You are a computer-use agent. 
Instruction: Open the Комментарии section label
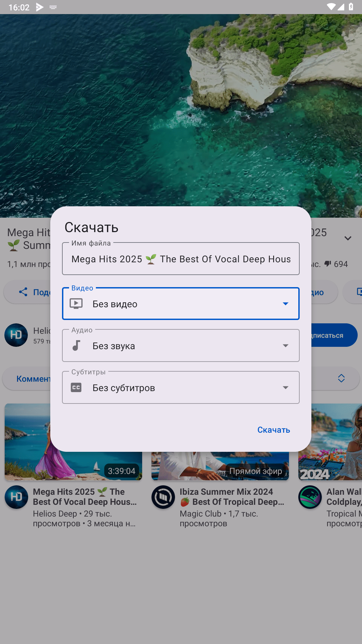pos(34,379)
